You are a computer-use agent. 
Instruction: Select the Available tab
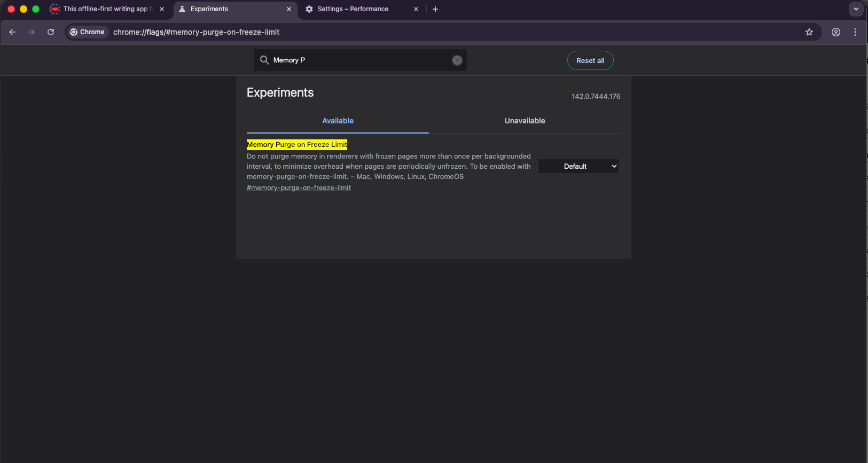338,121
